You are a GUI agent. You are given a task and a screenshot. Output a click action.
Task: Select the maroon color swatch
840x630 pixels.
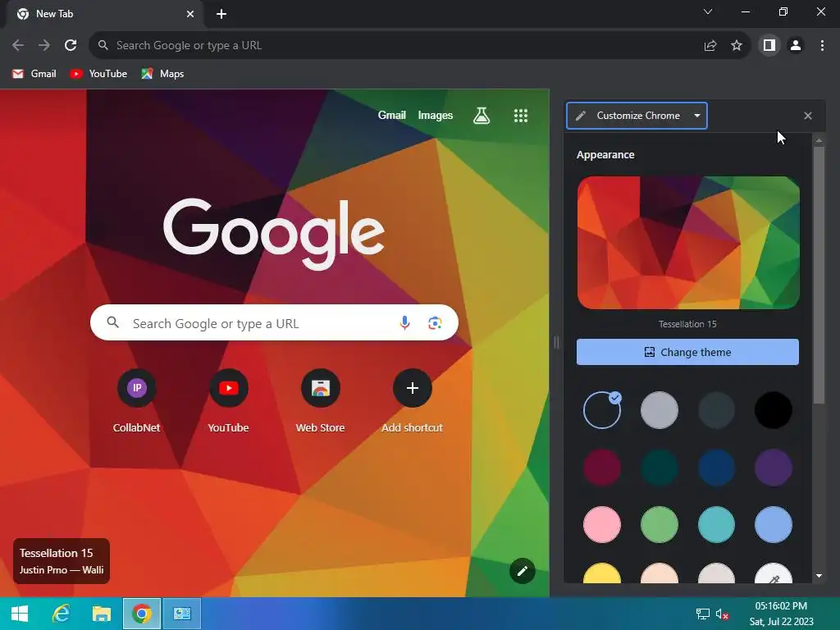tap(602, 468)
